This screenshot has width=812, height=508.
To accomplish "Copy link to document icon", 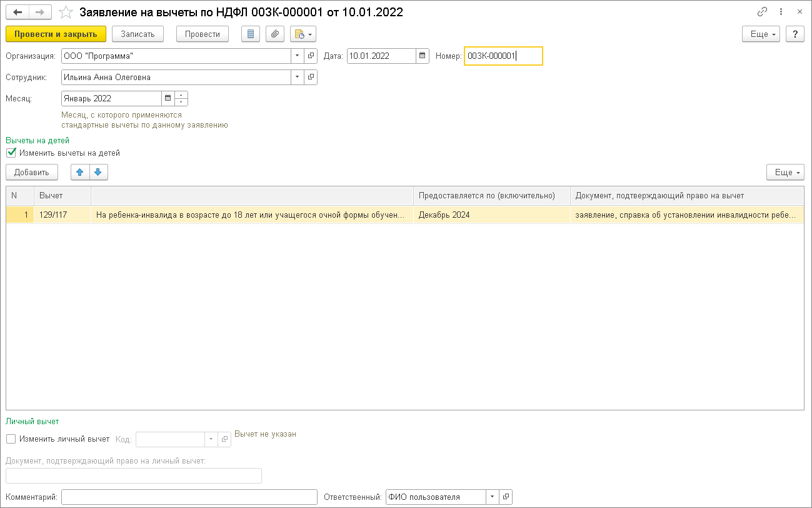I will point(762,12).
